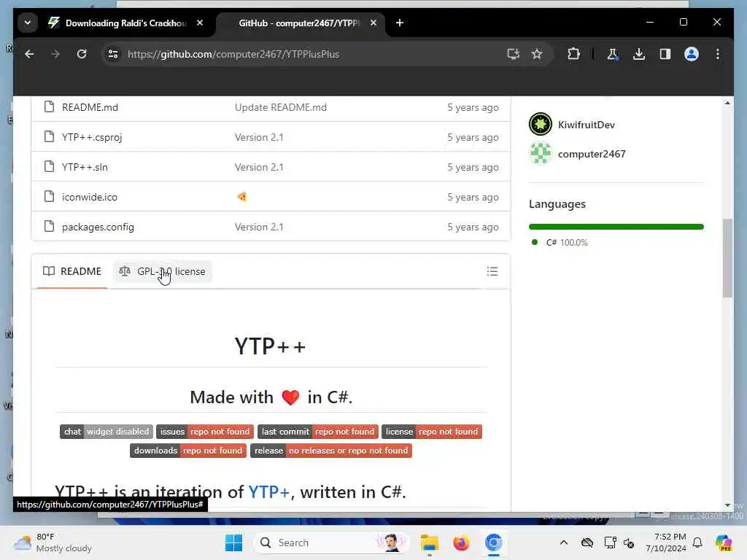Open a new browser tab
Screen dimensions: 747x560
click(x=400, y=23)
